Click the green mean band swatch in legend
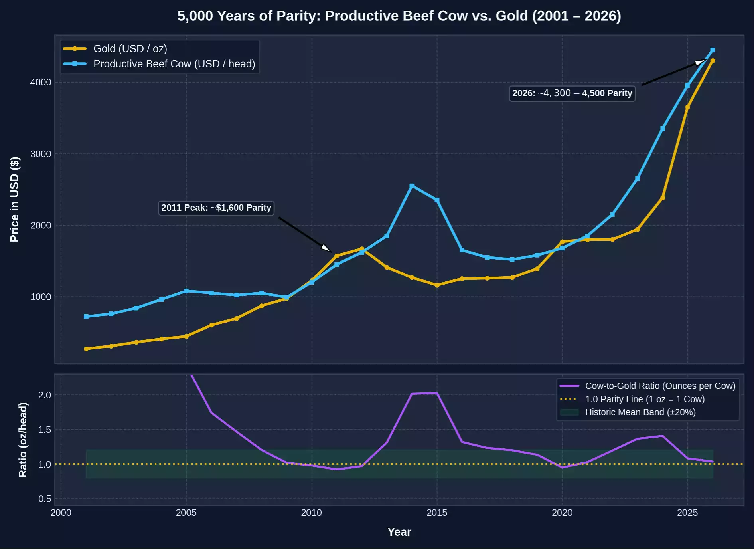Viewport: 756px width, 549px height. click(x=569, y=412)
